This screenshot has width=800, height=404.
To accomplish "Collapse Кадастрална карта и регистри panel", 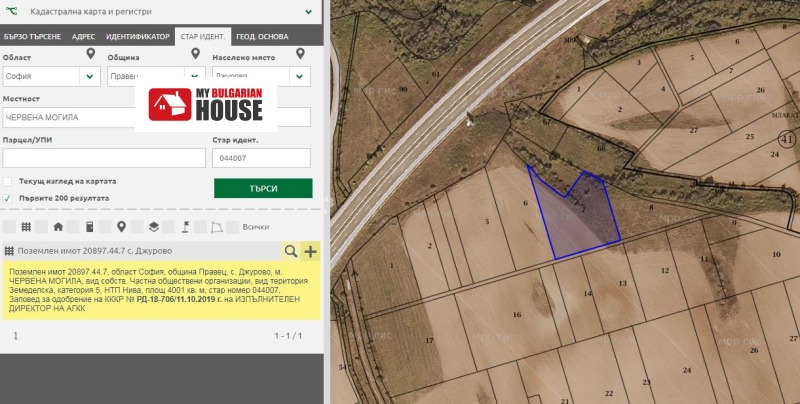I will [309, 12].
